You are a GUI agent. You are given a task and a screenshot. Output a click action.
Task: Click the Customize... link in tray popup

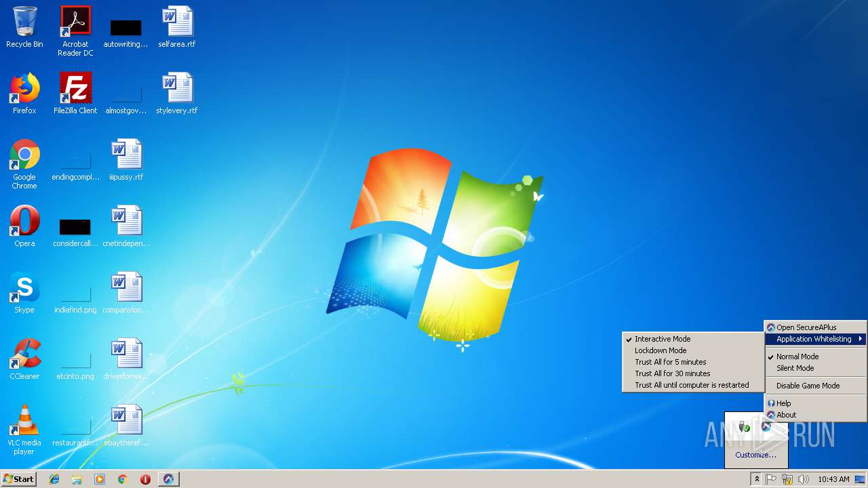(x=755, y=455)
